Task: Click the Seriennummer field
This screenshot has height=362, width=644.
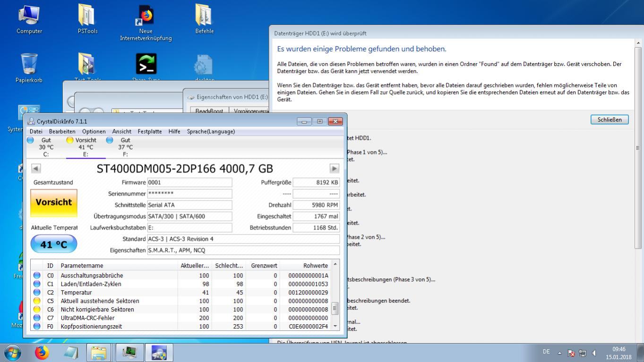Action: pyautogui.click(x=189, y=194)
